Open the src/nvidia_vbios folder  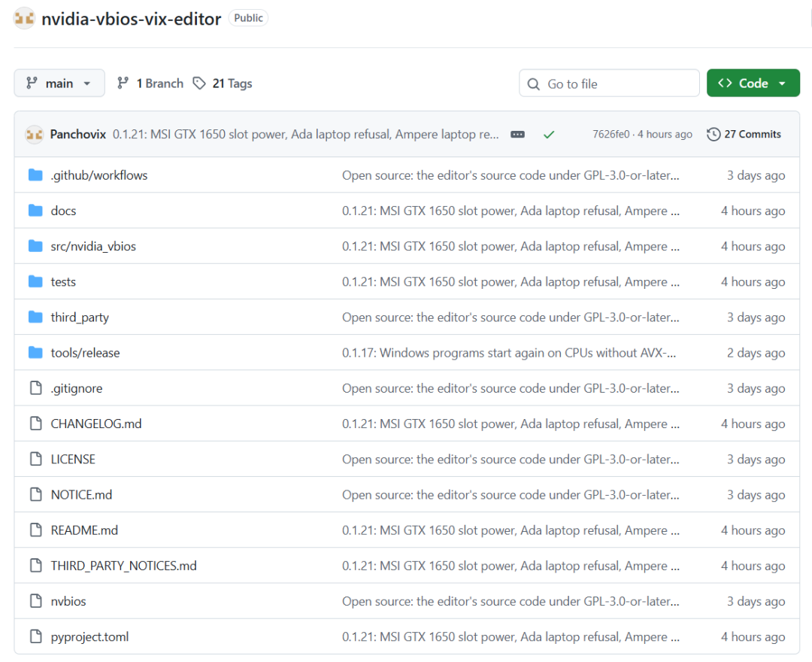click(x=93, y=247)
